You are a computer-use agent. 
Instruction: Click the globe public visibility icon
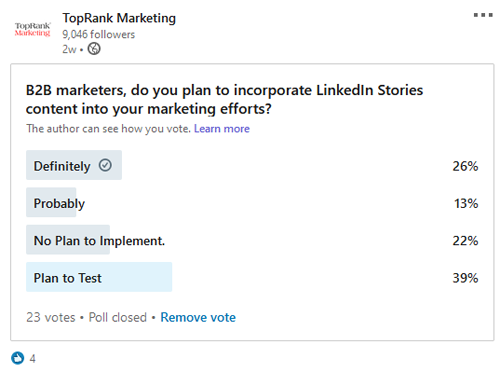coord(94,49)
